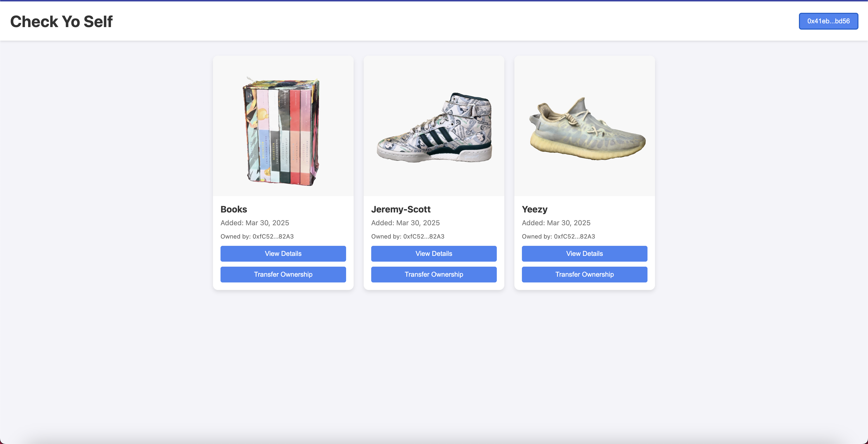Screen dimensions: 868x444
Task: Click the Books card title
Action: [x=234, y=209]
